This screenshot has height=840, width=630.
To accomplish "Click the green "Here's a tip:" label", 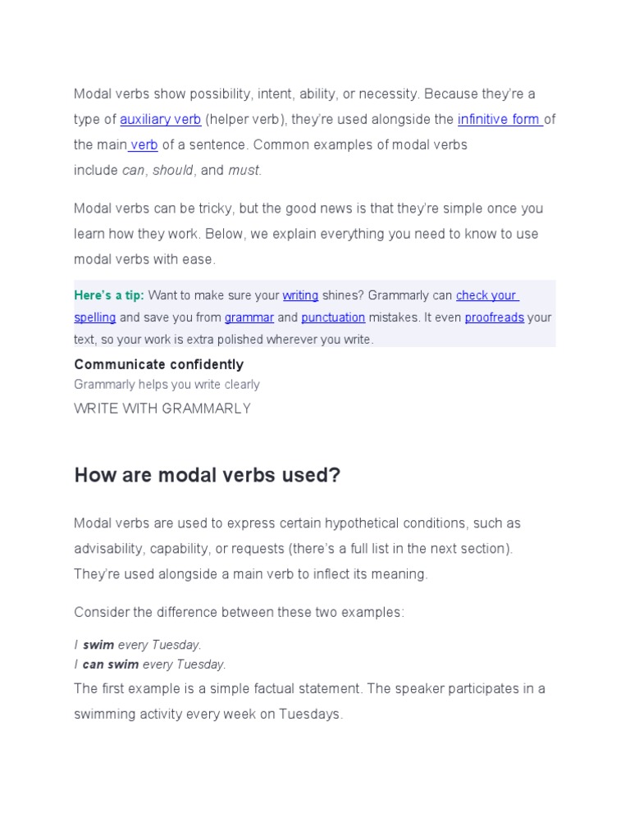I will pos(109,295).
